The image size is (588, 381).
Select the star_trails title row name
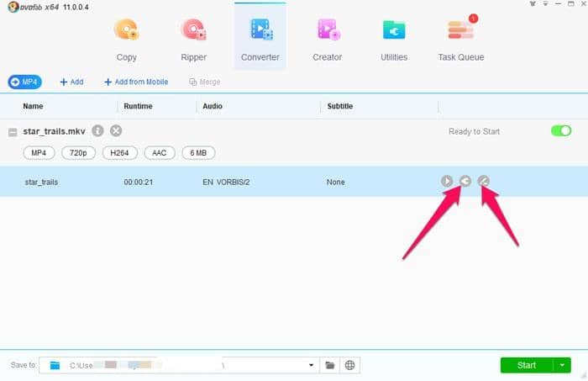[41, 182]
